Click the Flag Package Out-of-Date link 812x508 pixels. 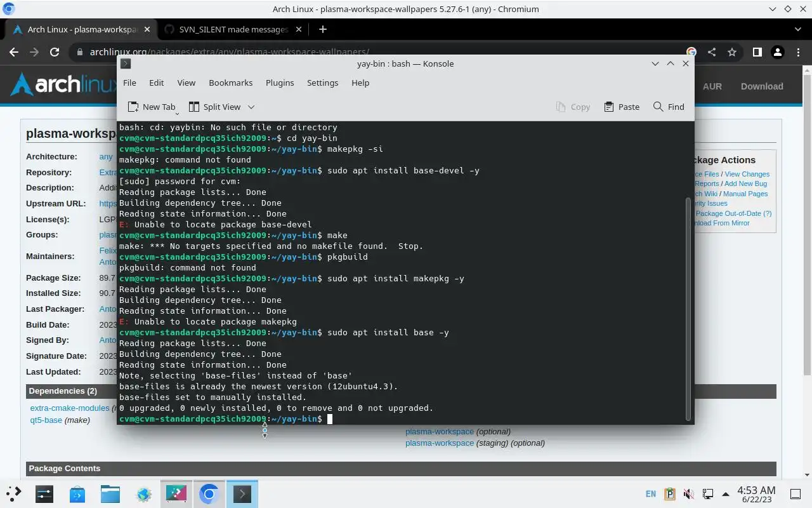(x=733, y=213)
